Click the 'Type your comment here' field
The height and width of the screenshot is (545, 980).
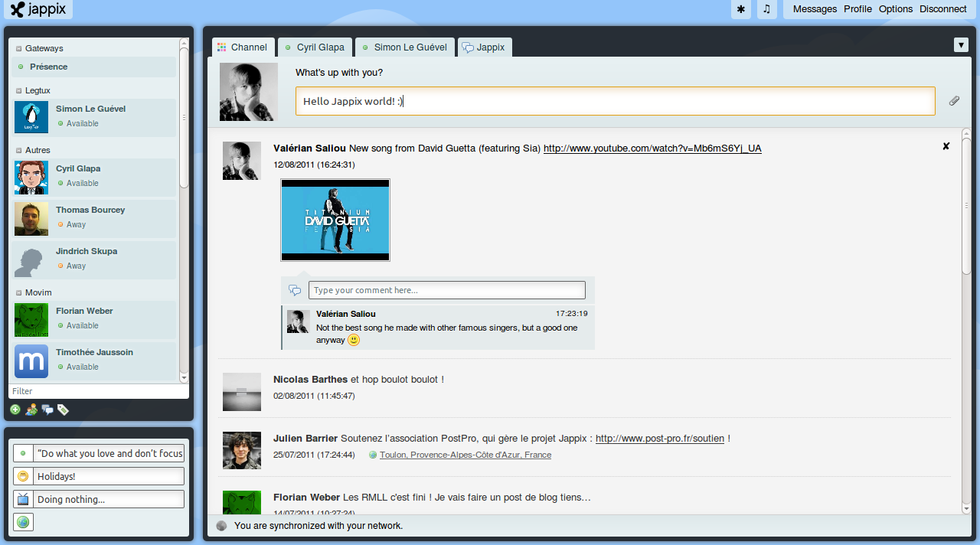447,290
